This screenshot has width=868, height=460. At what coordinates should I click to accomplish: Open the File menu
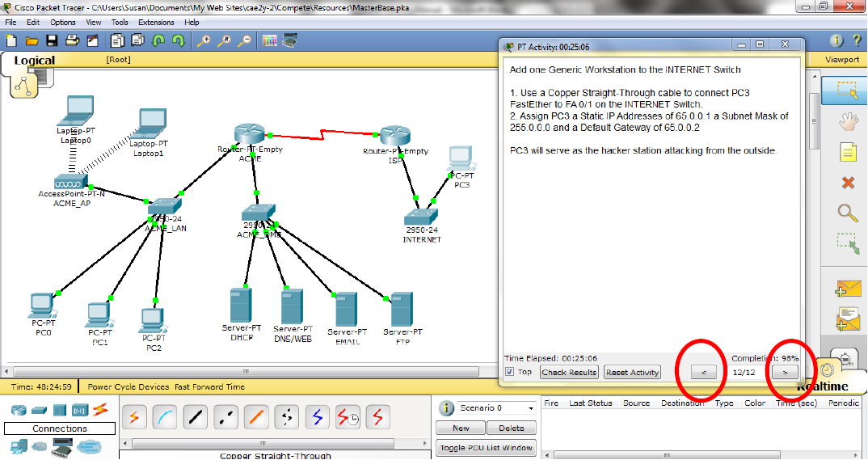(x=11, y=22)
